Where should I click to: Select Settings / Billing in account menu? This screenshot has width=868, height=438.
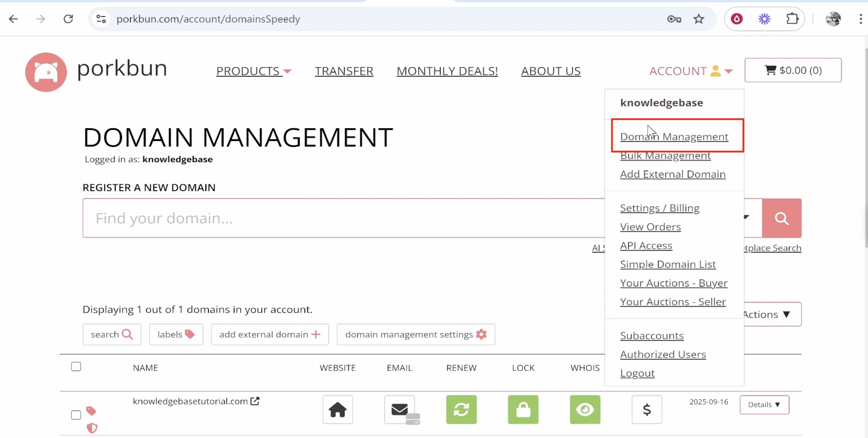[660, 208]
